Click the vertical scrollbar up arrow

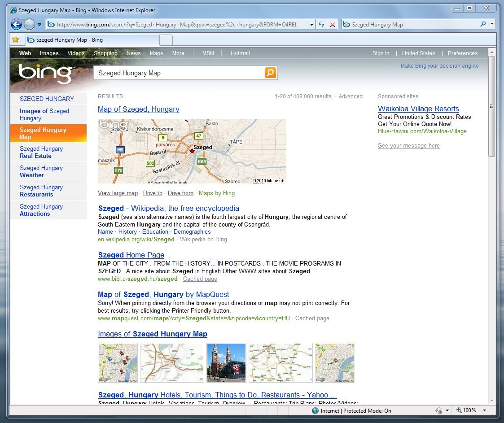(x=491, y=52)
